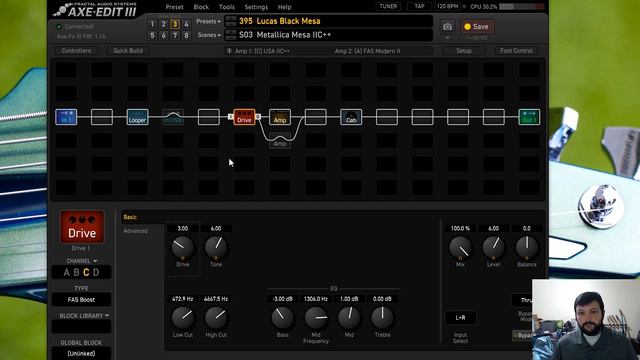Screen dimensions: 640x360
Task: Switch to the Advanced tab
Action: pos(135,231)
